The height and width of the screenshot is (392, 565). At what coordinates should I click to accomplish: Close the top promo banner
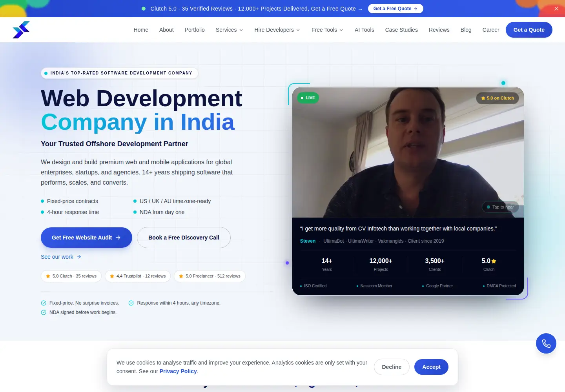click(556, 9)
